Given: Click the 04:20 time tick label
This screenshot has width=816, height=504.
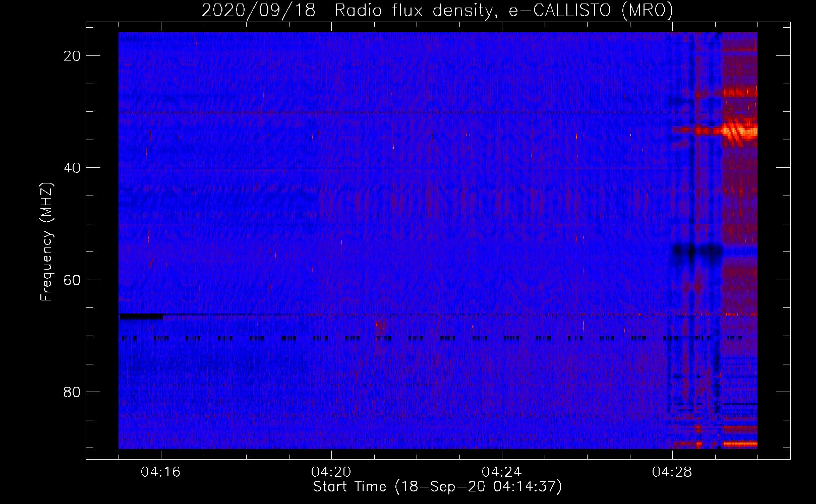Looking at the screenshot, I should click(x=331, y=472).
